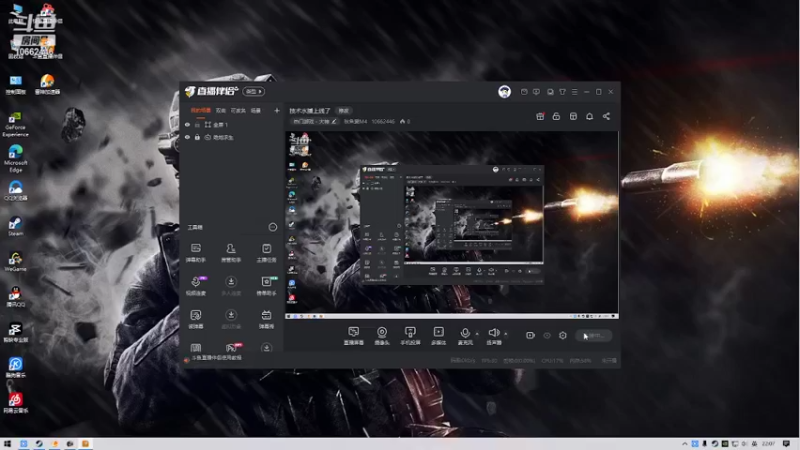The image size is (800, 450).
Task: Open the scene tab left of the plus
Action: point(256,110)
